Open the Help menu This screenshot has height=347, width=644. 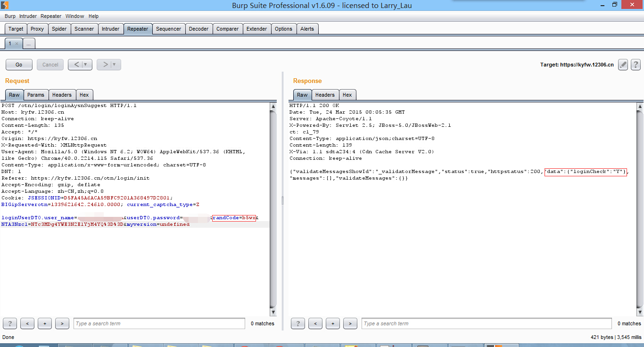click(93, 16)
